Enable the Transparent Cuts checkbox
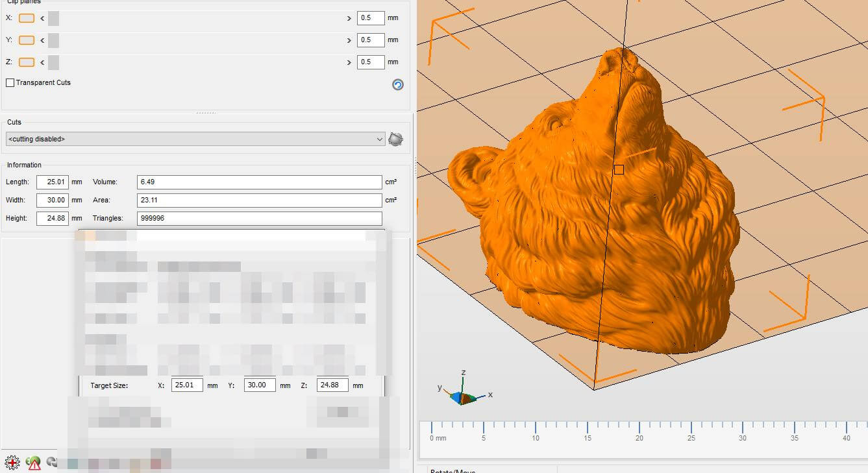 10,83
